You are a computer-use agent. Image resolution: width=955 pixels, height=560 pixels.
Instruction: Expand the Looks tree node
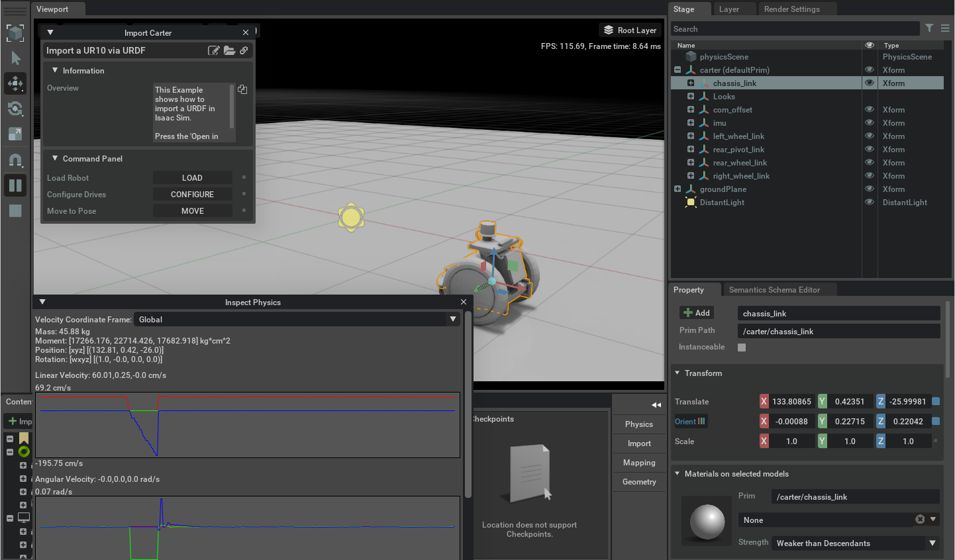click(x=691, y=96)
